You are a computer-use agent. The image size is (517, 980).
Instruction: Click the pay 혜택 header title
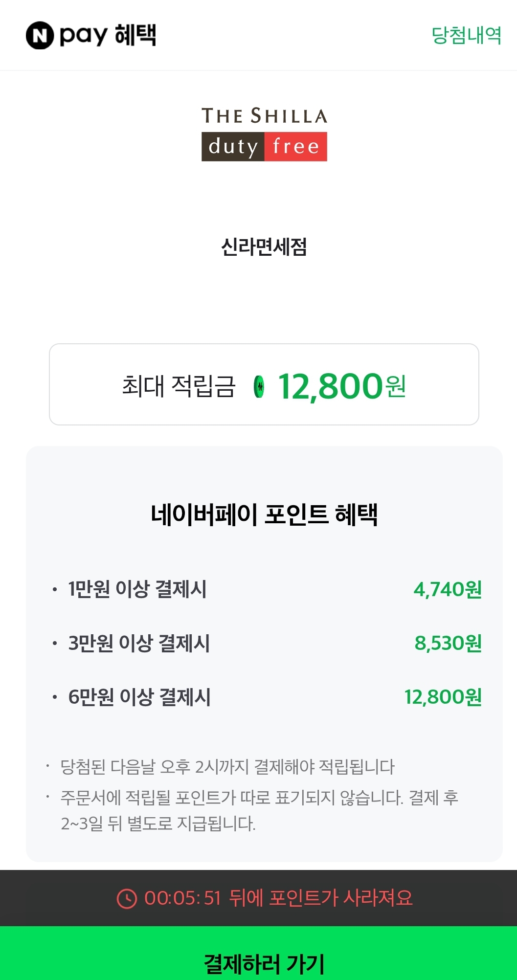[108, 35]
